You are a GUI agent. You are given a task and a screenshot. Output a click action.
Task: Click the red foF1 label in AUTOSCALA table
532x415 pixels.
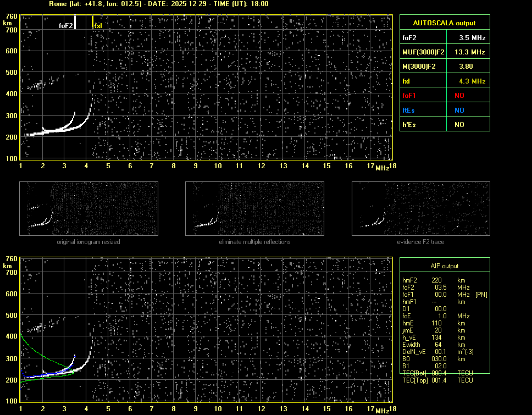click(x=409, y=95)
